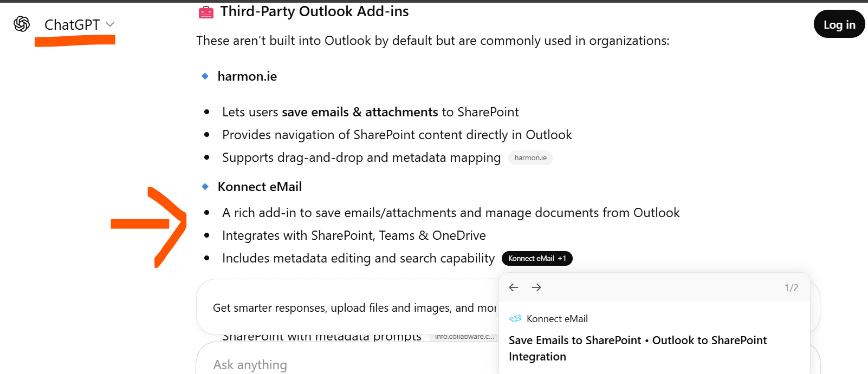Click the Konnect eMail +1 source chip
The width and height of the screenshot is (868, 374).
[536, 259]
